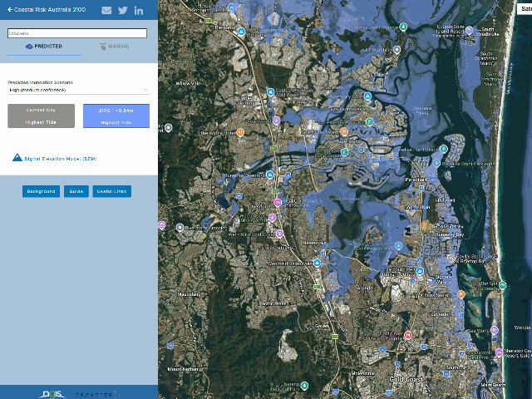Click the Molendinar suburb label
The image size is (532, 399).
(362, 373)
